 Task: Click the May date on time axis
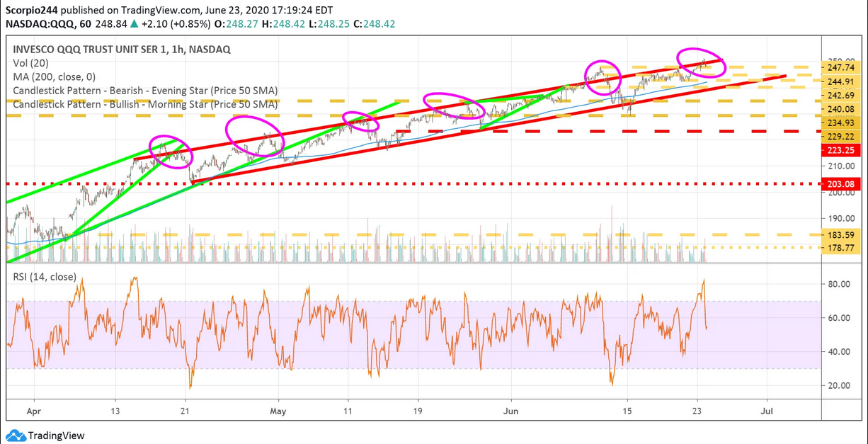pos(278,410)
